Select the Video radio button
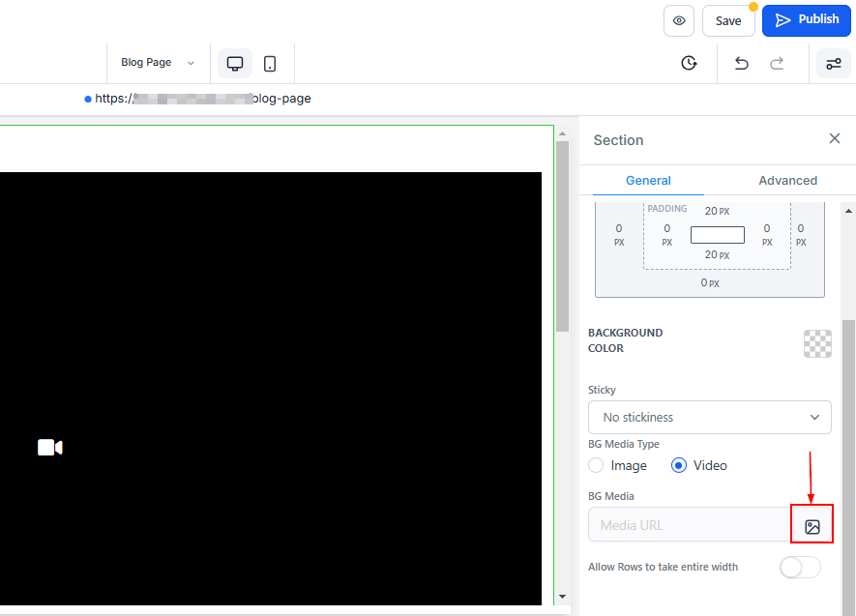856x616 pixels. tap(679, 465)
